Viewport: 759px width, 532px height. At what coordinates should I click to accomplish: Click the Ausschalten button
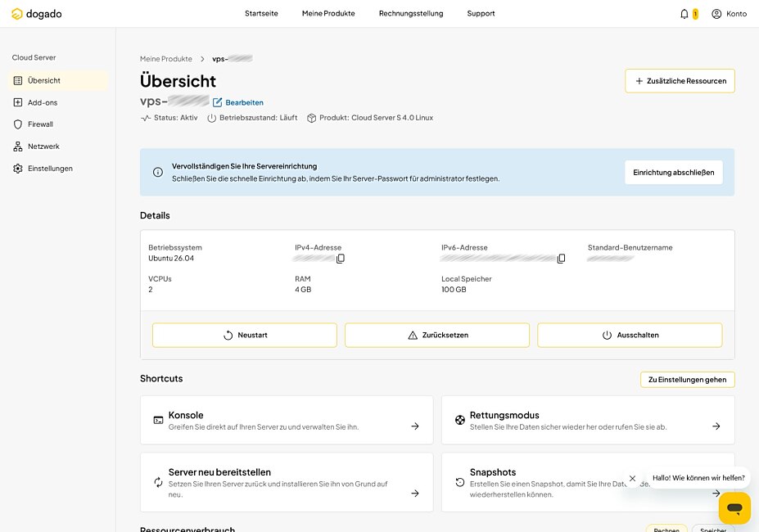630,335
